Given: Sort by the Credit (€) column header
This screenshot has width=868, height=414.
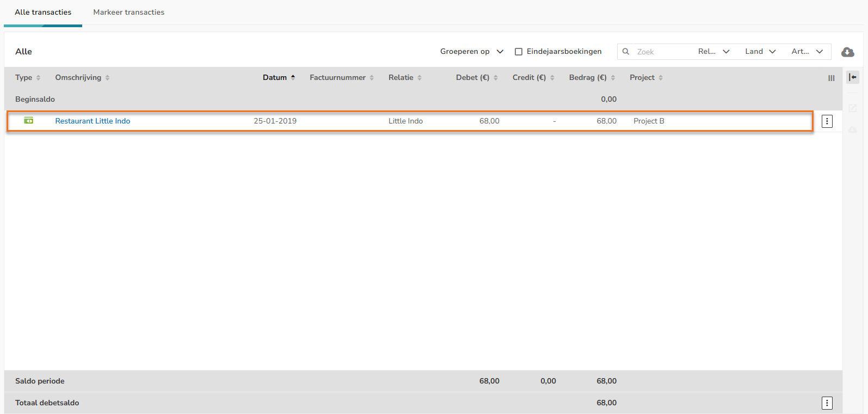Looking at the screenshot, I should [533, 78].
